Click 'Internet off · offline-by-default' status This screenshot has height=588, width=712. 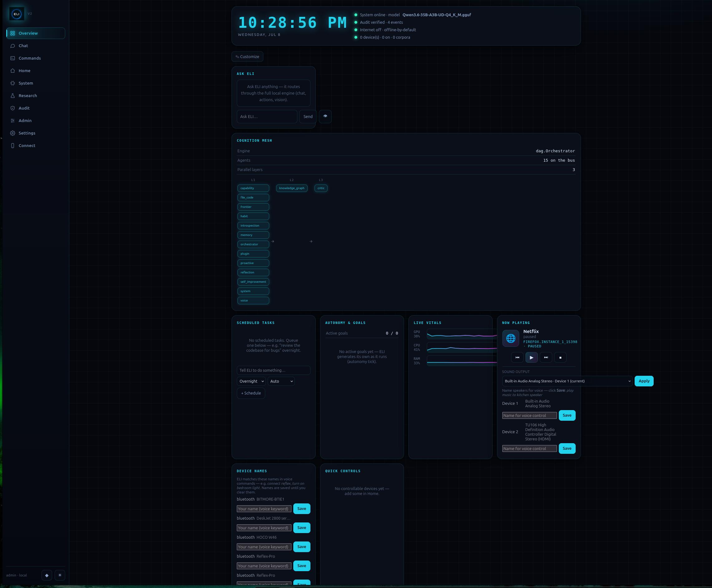pos(388,30)
